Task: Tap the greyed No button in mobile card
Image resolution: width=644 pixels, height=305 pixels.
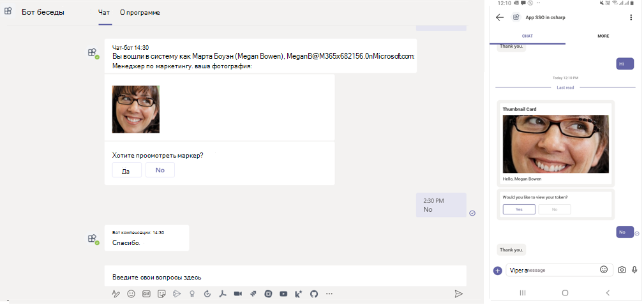Action: click(x=555, y=209)
